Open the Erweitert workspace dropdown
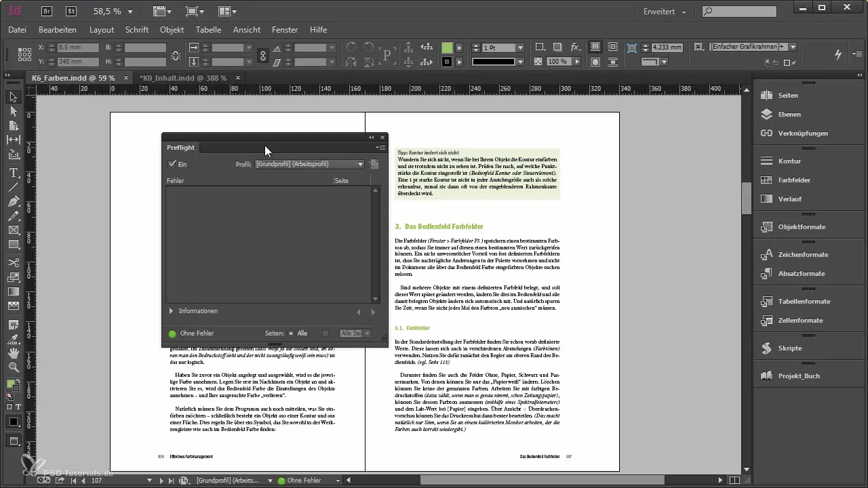Image resolution: width=868 pixels, height=488 pixels. pos(665,12)
